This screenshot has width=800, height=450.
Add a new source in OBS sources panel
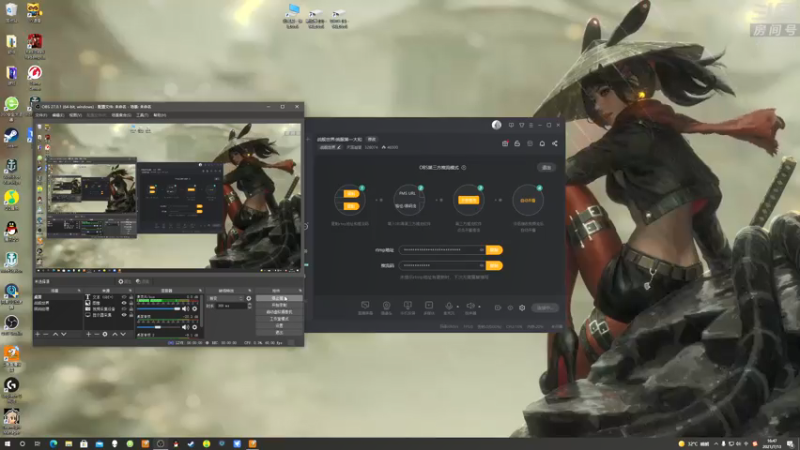coord(88,334)
